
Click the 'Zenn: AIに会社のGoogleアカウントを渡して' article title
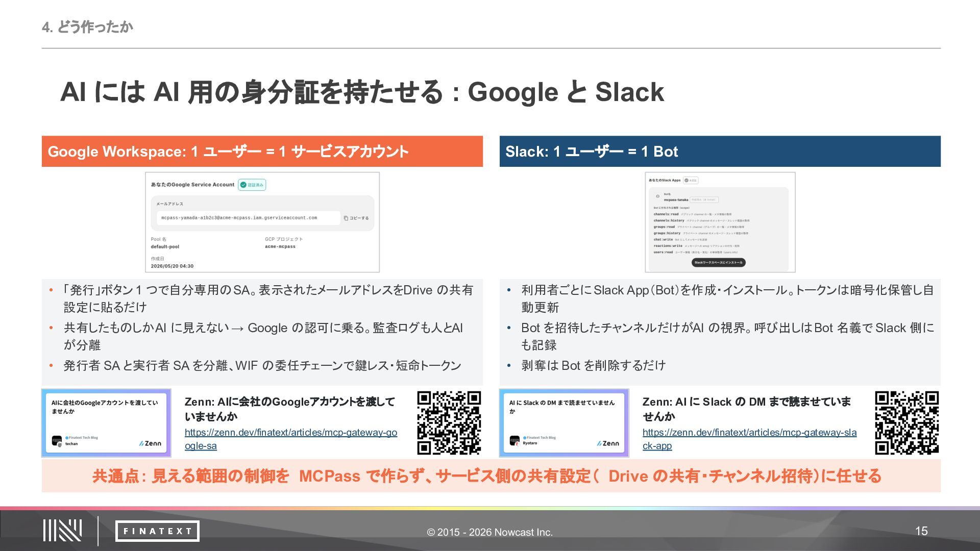[x=290, y=409]
